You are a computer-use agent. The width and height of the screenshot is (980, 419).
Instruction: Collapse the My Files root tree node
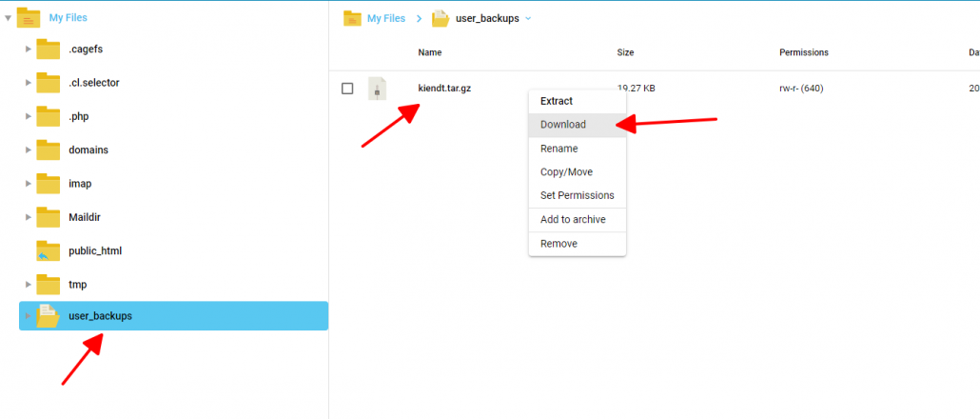pos(8,18)
